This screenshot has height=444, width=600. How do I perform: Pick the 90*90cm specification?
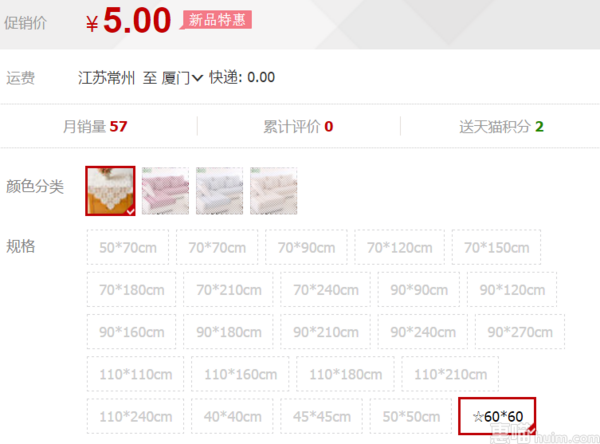coord(419,289)
